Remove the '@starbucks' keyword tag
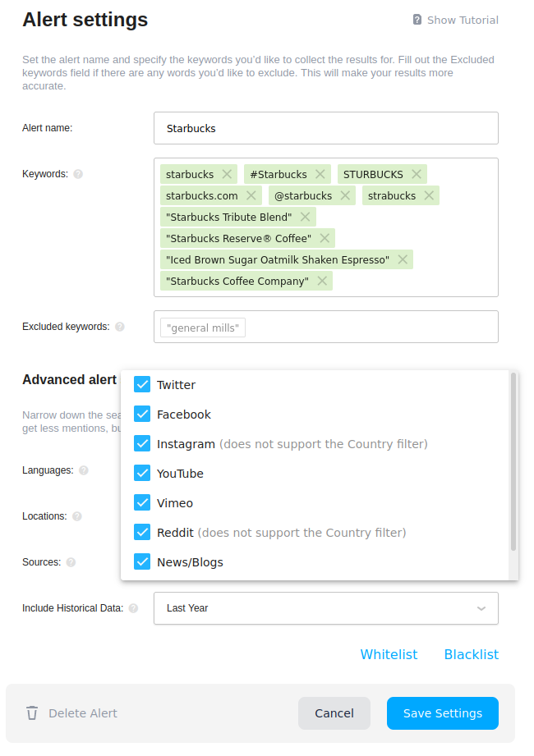 (345, 195)
